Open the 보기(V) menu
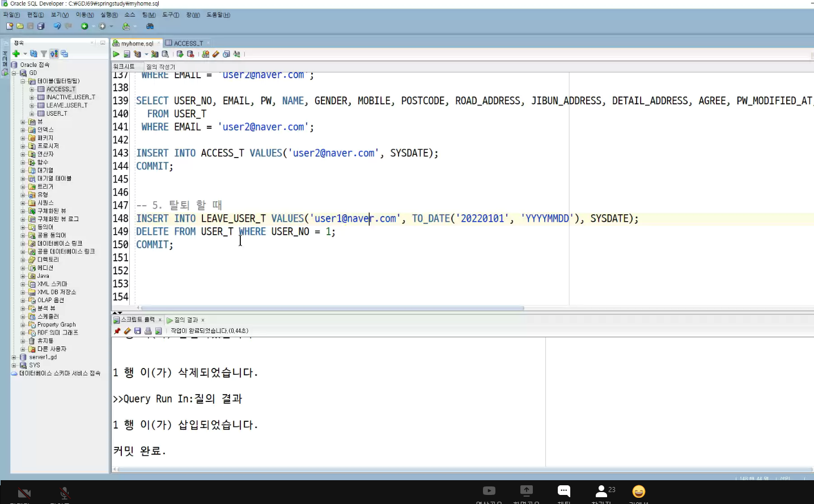814x504 pixels. [x=60, y=15]
